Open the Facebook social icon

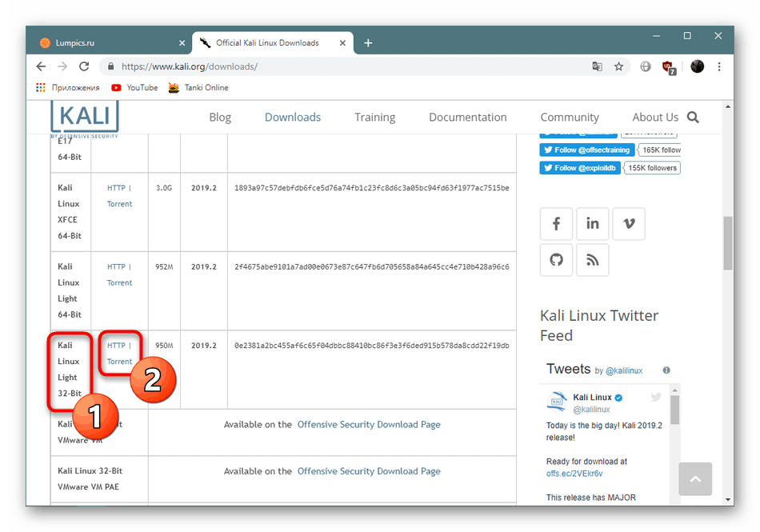pyautogui.click(x=557, y=223)
